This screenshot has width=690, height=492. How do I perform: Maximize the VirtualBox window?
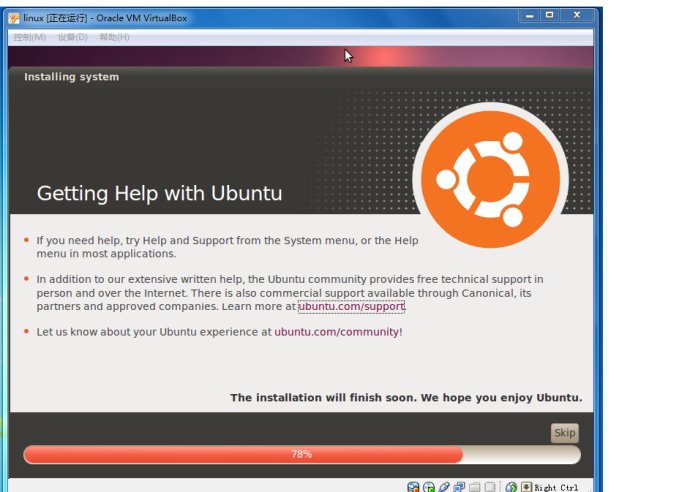[x=550, y=15]
